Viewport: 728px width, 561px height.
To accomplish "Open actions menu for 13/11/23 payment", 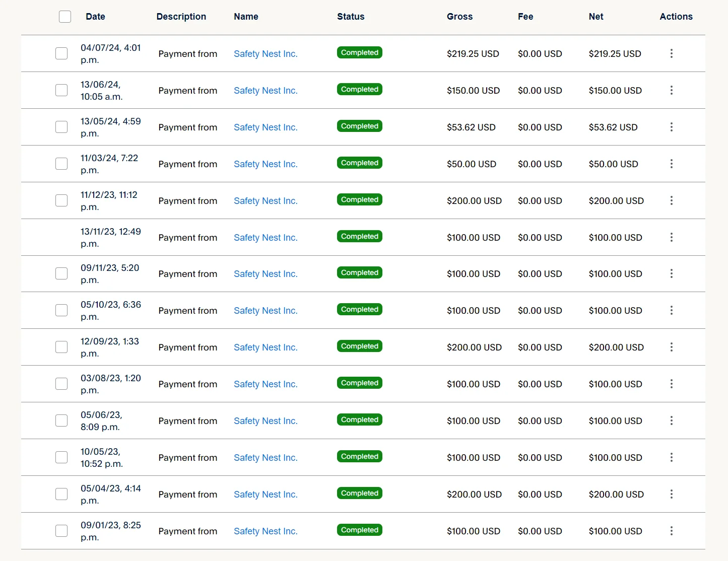I will click(671, 237).
